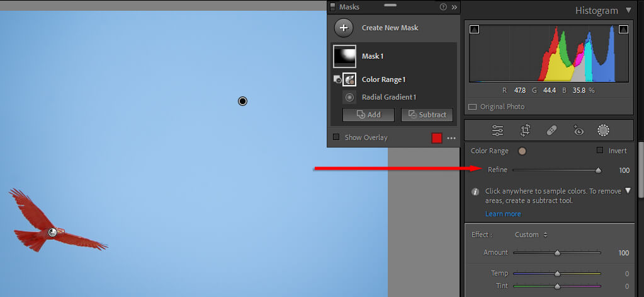Click the Subtract button
Viewport: 644px width, 297px height.
[427, 115]
